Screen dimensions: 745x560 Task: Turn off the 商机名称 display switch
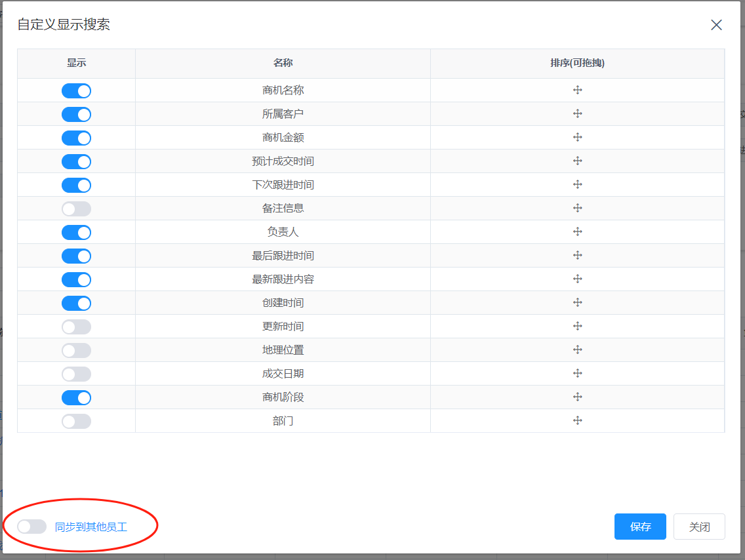click(x=76, y=91)
